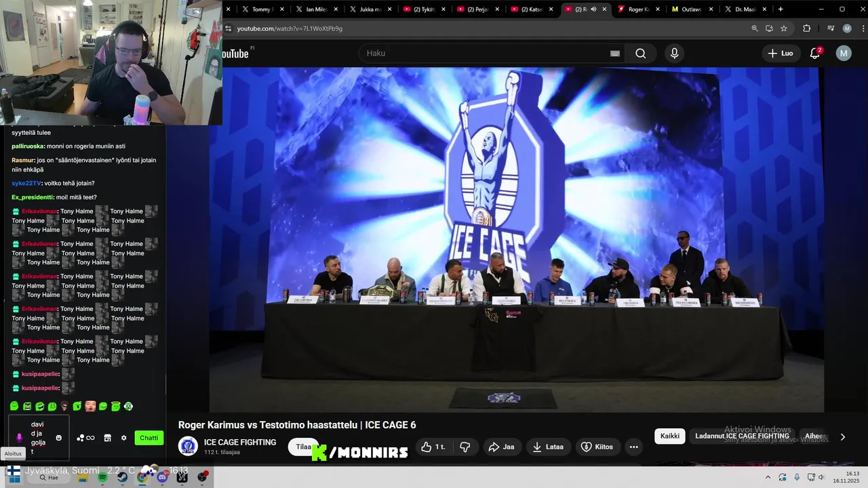Click the taskbar Hae search box

pyautogui.click(x=49, y=477)
